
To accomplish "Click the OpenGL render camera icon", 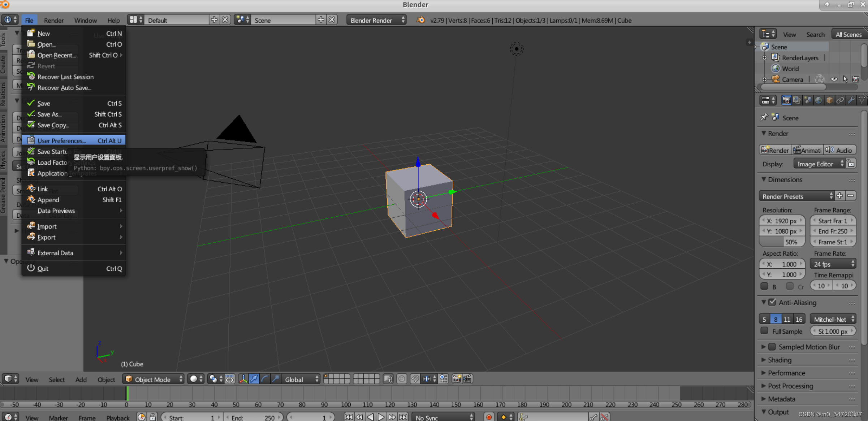I will pos(457,379).
